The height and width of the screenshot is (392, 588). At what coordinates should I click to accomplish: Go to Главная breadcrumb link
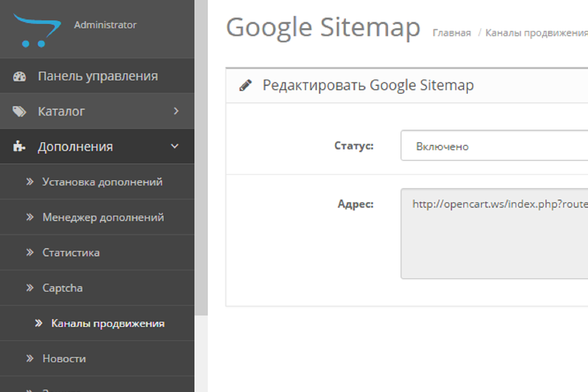[452, 33]
